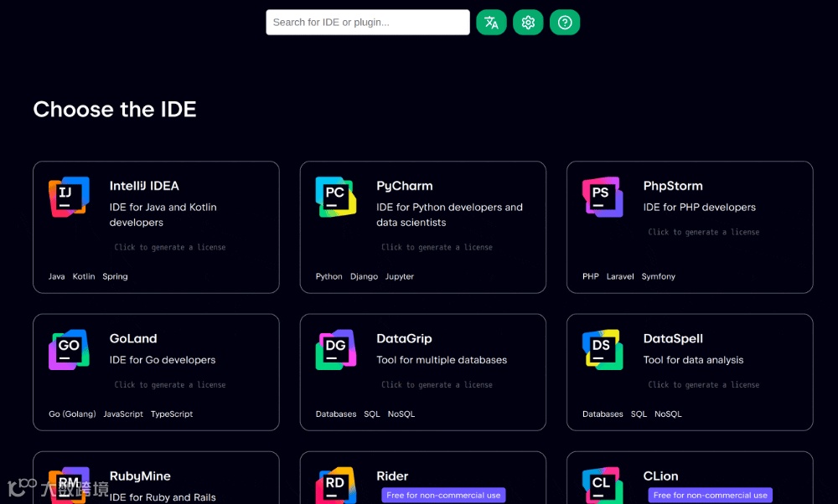The image size is (838, 504).
Task: Click the Django tag on PyCharm
Action: [364, 276]
